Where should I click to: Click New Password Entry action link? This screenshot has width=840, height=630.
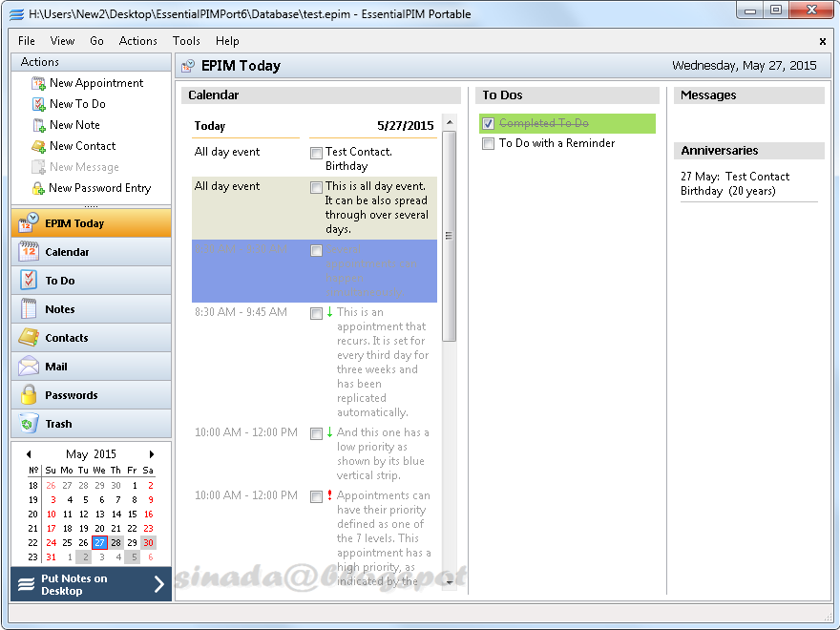[x=99, y=188]
